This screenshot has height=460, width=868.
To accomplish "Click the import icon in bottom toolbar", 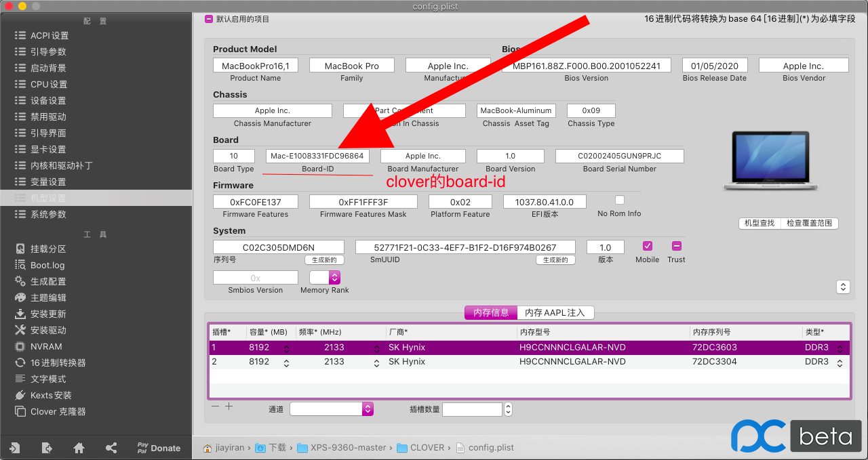I will pos(14,448).
